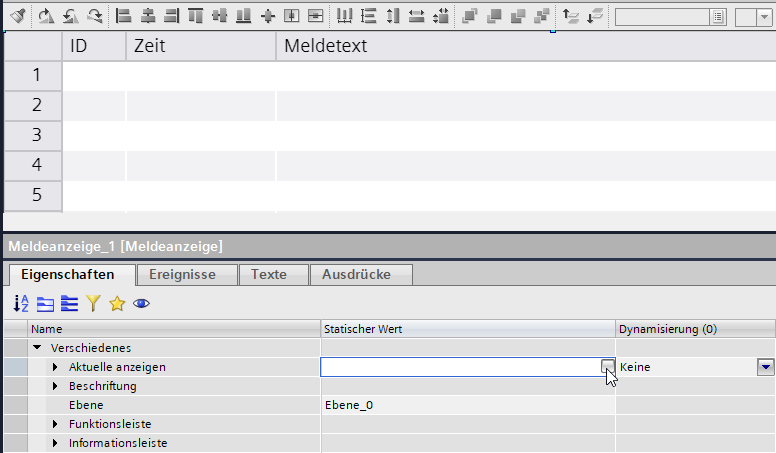Click the rotate 180 degrees icon
Viewport: 776px width, 453px height.
tap(95, 16)
